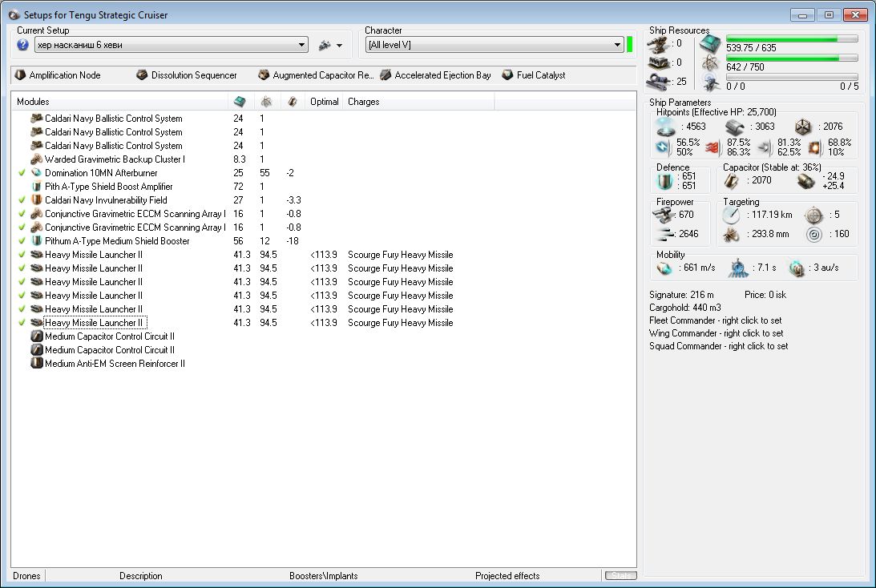876x588 pixels.
Task: Toggle the last Heavy Missile Launcher II checkmark
Action: 22,322
